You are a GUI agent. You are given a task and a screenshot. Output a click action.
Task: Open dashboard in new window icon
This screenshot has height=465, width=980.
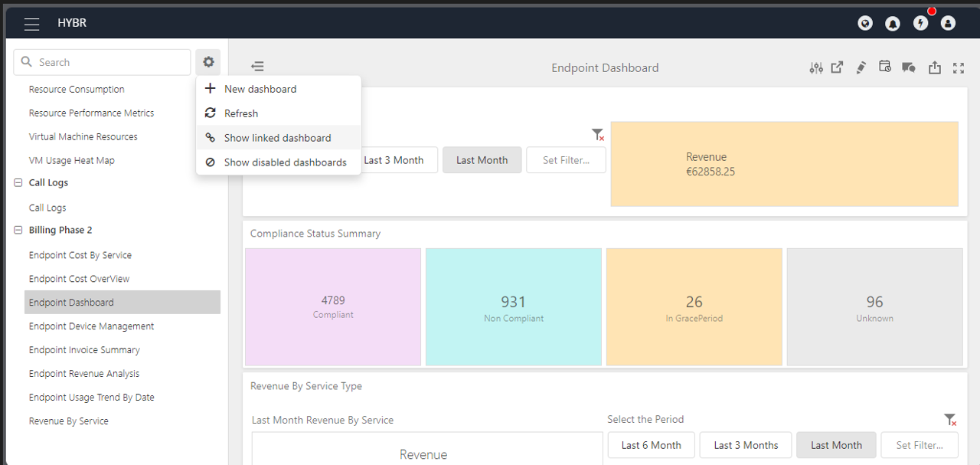[x=838, y=67]
